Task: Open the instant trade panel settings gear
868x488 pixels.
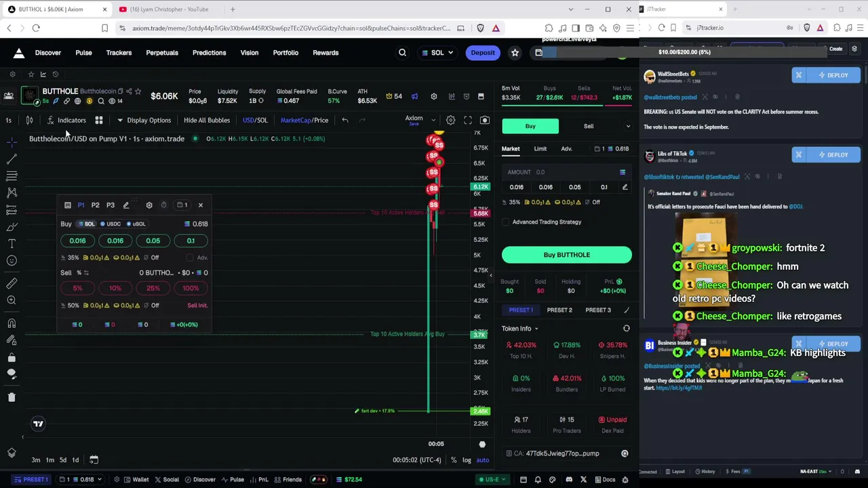Action: [149, 205]
